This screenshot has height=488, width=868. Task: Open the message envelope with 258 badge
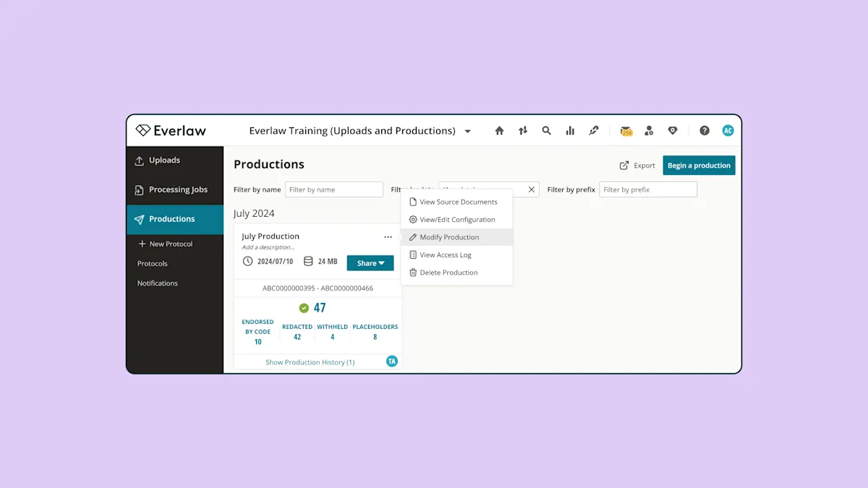tap(626, 131)
